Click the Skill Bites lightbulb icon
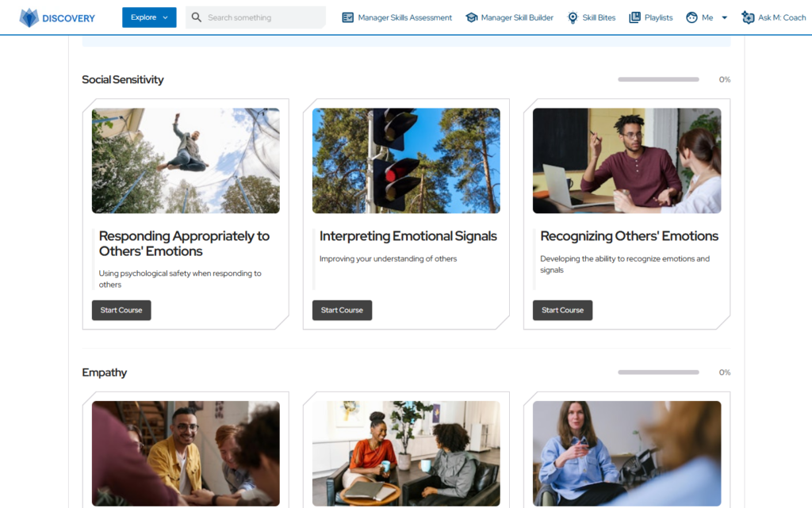The width and height of the screenshot is (812, 508). click(x=573, y=17)
